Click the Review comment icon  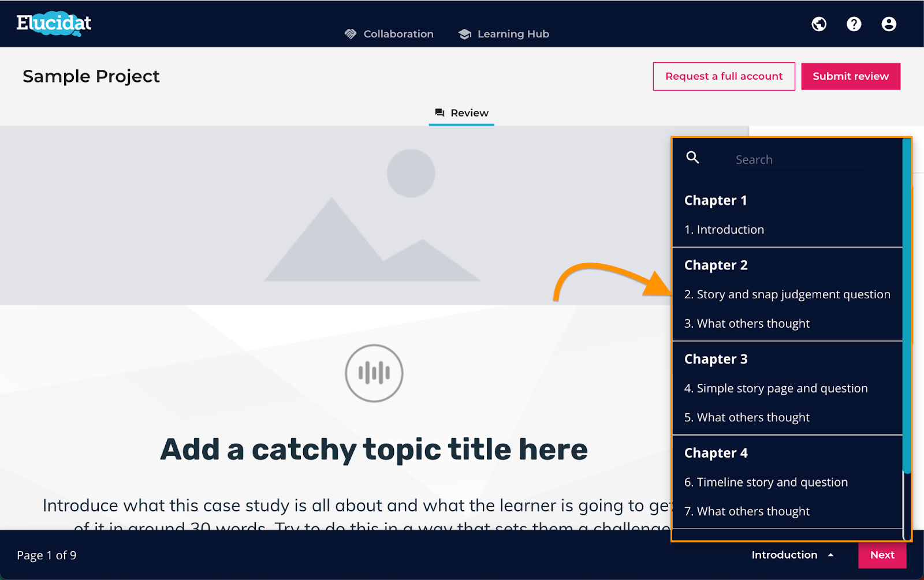440,113
